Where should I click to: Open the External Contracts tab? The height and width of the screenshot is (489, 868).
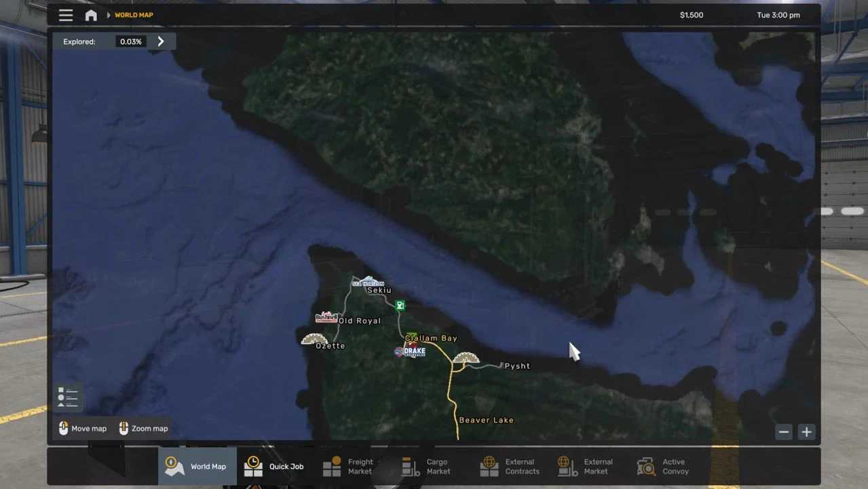pos(510,467)
